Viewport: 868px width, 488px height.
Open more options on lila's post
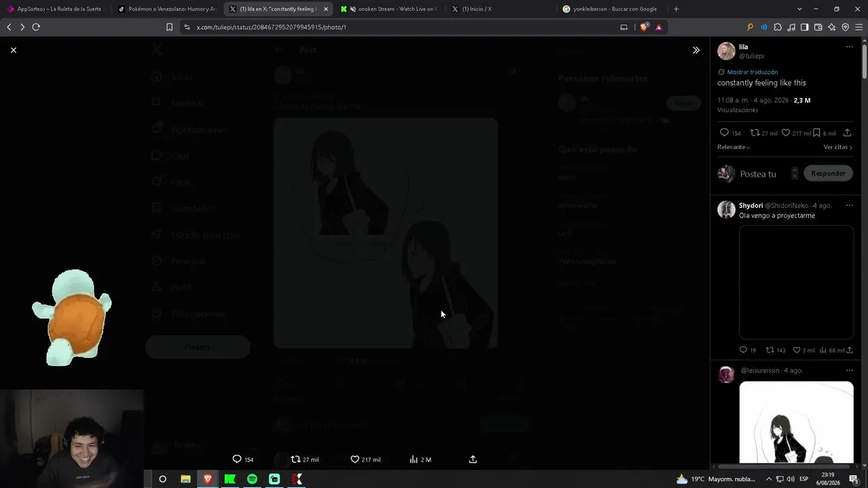pyautogui.click(x=849, y=47)
